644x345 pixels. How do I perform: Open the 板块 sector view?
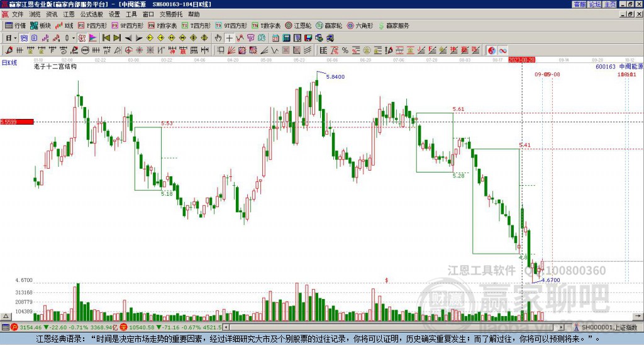(40, 25)
